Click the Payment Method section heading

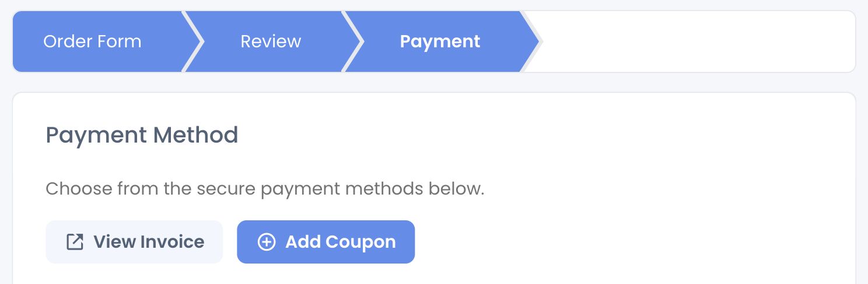coord(142,136)
